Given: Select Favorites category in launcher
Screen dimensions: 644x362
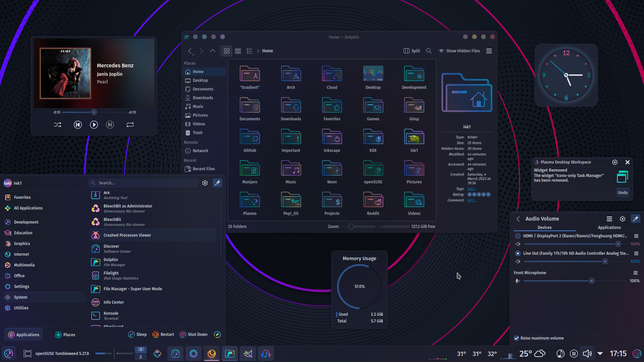Looking at the screenshot, I should point(44,197).
